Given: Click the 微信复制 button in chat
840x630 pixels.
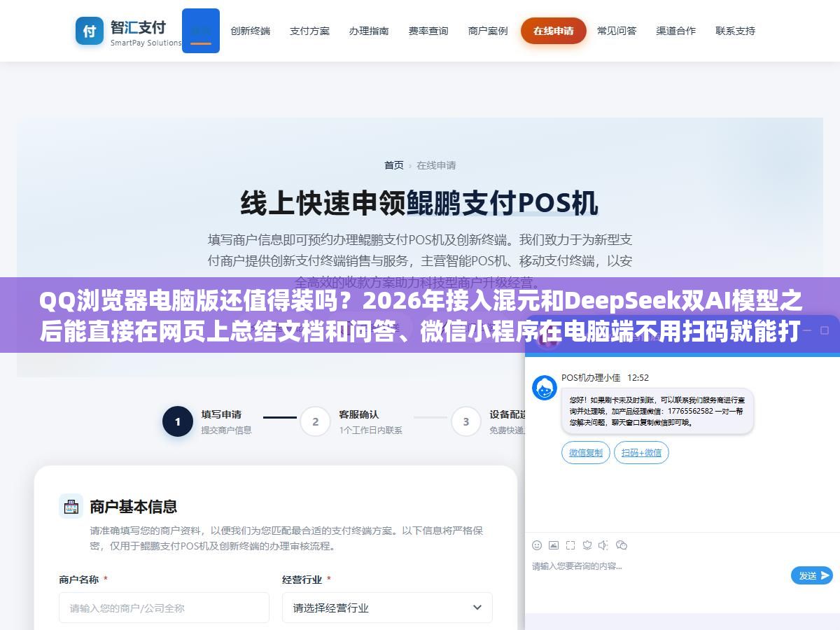Looking at the screenshot, I should [x=586, y=453].
